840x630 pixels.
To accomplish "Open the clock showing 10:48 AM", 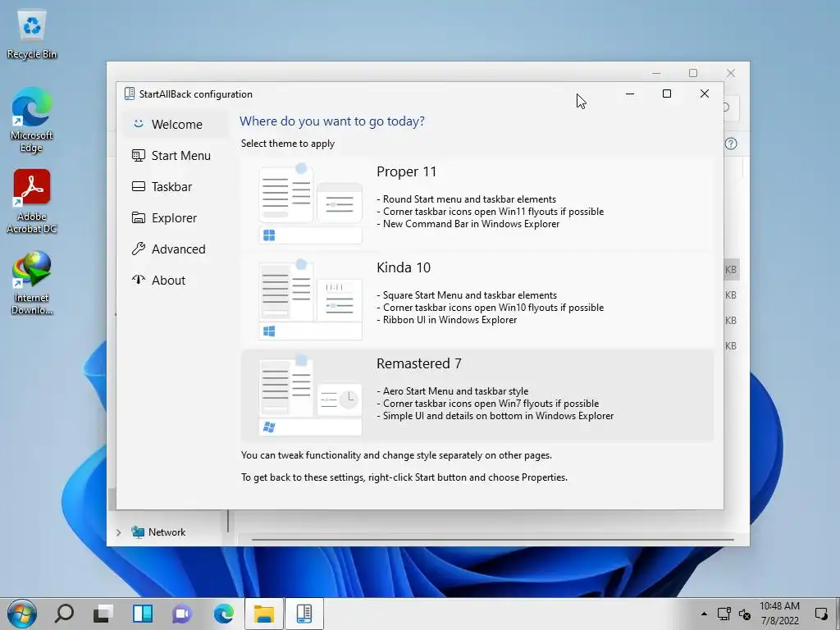I will click(779, 614).
